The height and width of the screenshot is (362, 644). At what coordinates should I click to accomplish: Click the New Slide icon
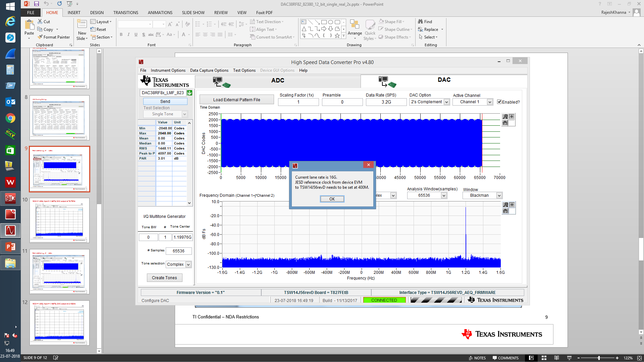(82, 24)
